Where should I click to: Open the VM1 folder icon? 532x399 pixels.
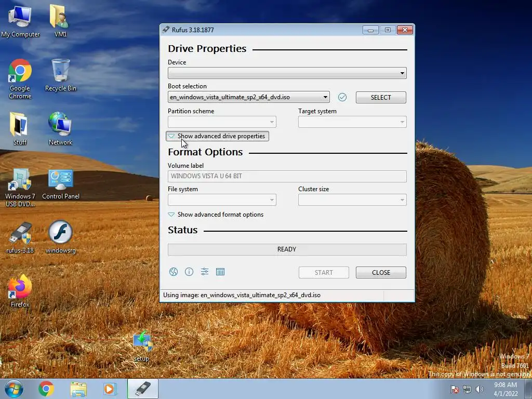pyautogui.click(x=60, y=21)
